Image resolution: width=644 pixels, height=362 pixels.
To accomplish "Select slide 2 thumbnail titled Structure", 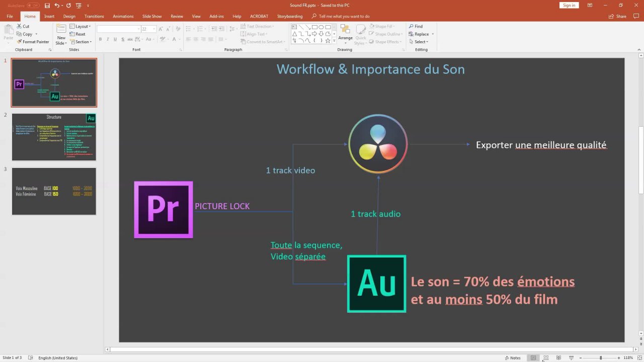I will [x=54, y=137].
